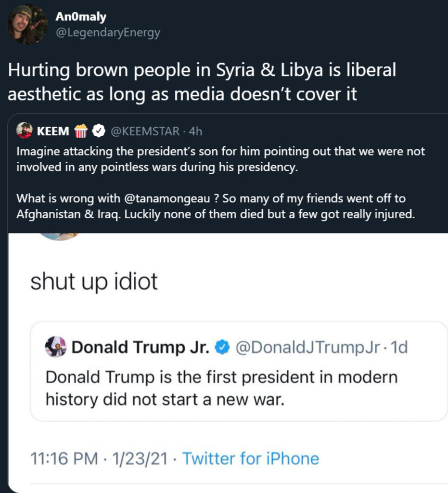Open the @DonaldJTrumpJr handle
Viewport: 448px width, 493px height.
tap(307, 347)
